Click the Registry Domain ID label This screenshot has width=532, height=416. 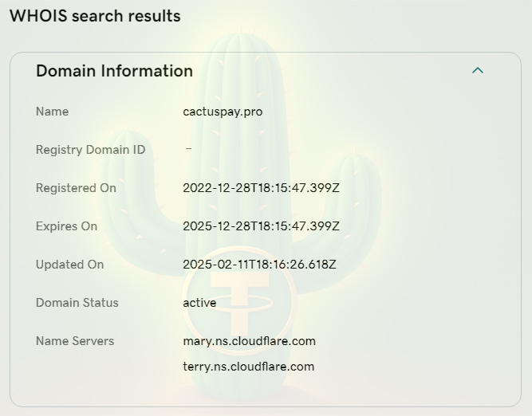pos(90,150)
